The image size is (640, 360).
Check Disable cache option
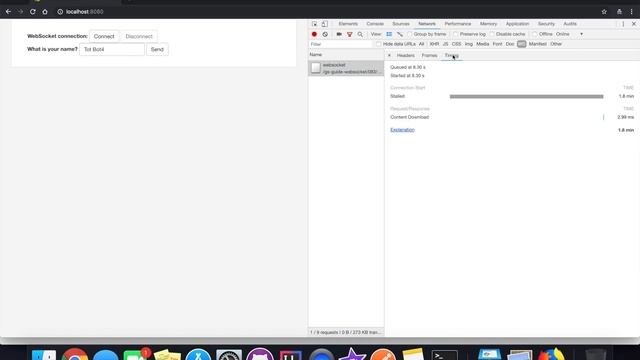point(492,34)
